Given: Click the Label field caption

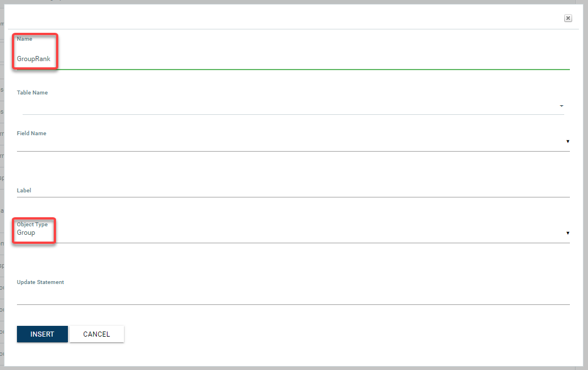Looking at the screenshot, I should [x=24, y=191].
